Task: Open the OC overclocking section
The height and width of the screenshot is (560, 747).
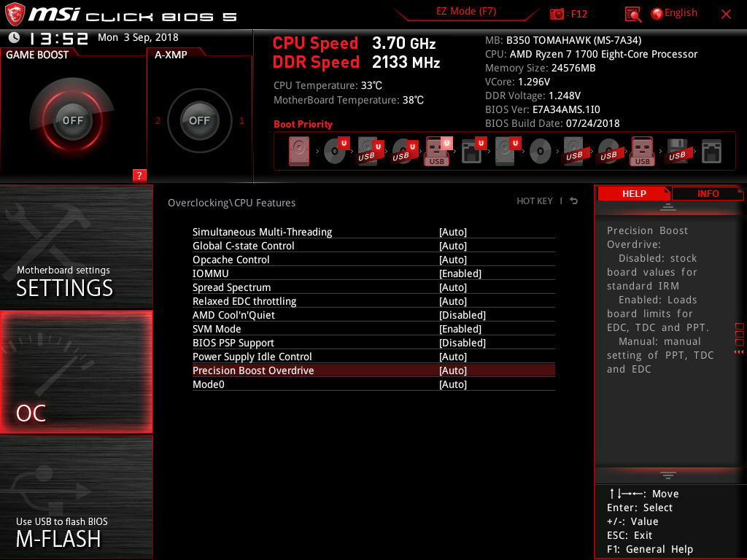Action: pyautogui.click(x=76, y=372)
